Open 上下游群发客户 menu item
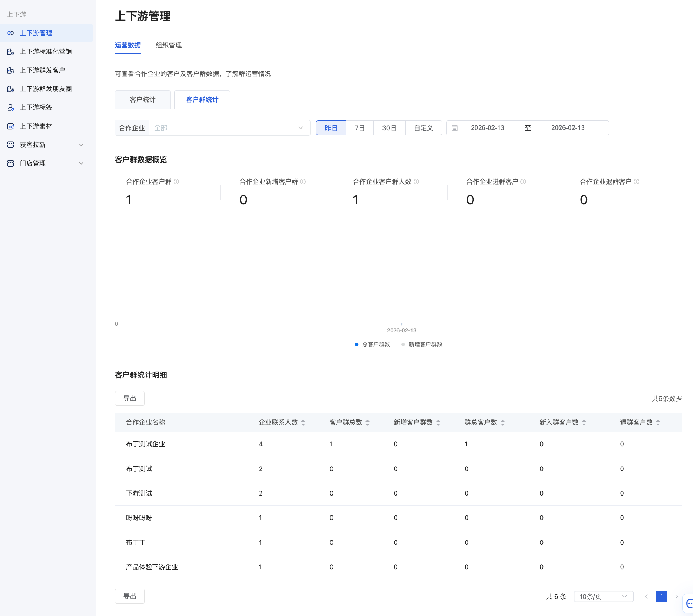Image resolution: width=693 pixels, height=616 pixels. 46,71
